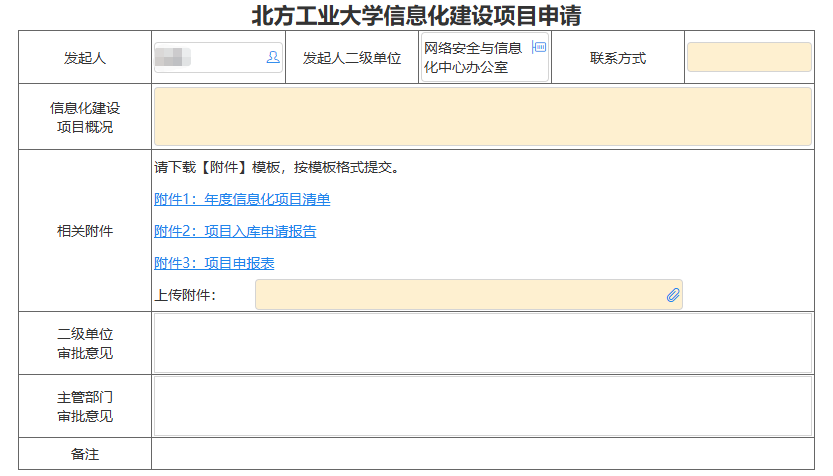Click the 发起人二级单位 label cell
The image size is (833, 476).
click(352, 58)
